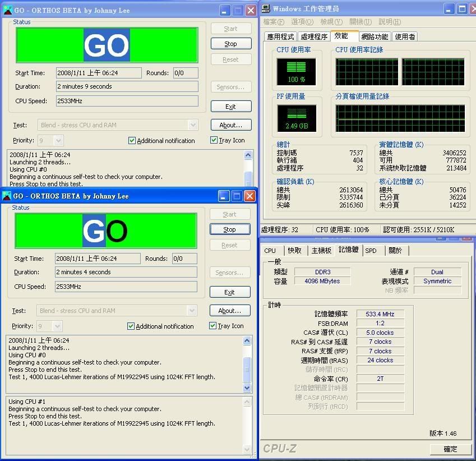Viewport: 476px width, 461px height.
Task: Switch to the 網路功能 tab in Task Manager
Action: (375, 37)
